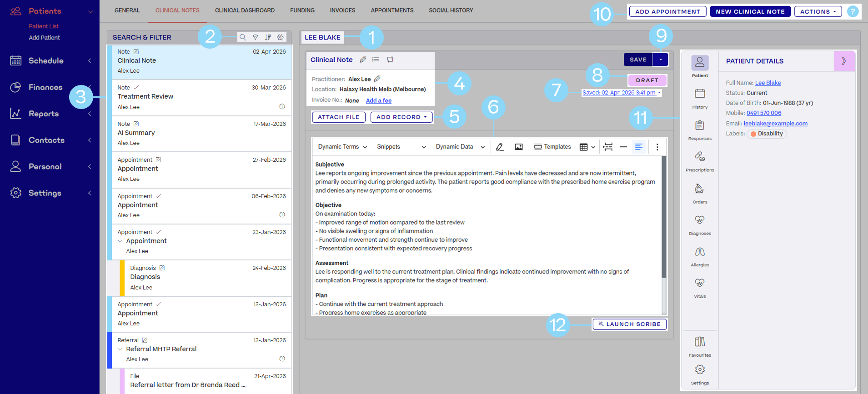Click the Add Appointment button

(x=667, y=11)
